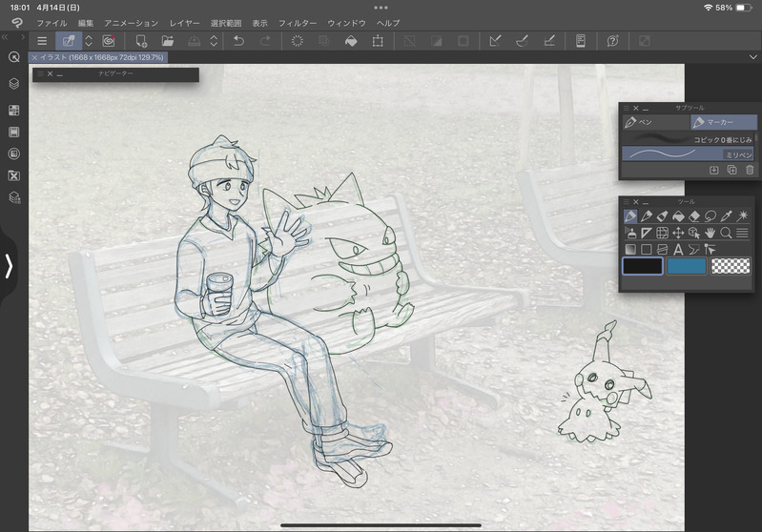This screenshot has height=532, width=762.
Task: Click the deselect icon in command bar
Action: (x=410, y=41)
